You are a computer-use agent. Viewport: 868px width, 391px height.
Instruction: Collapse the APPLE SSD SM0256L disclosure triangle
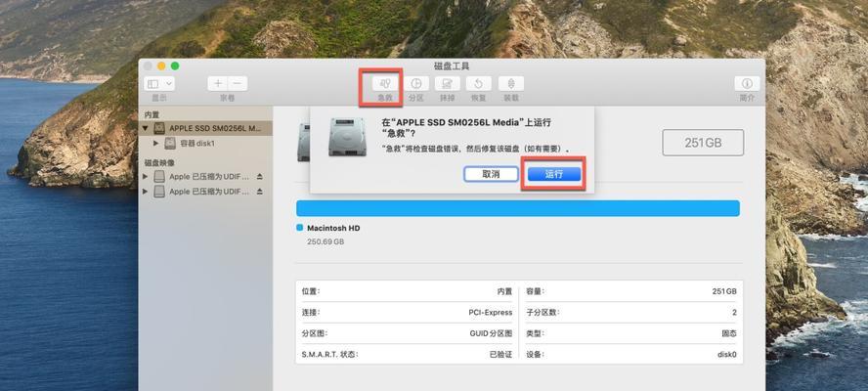click(146, 128)
